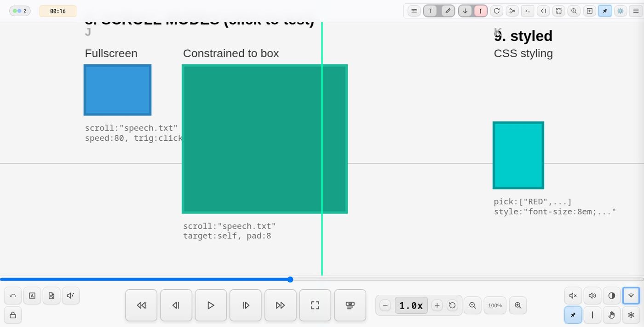Click the presenter screen layout button

[350, 305]
